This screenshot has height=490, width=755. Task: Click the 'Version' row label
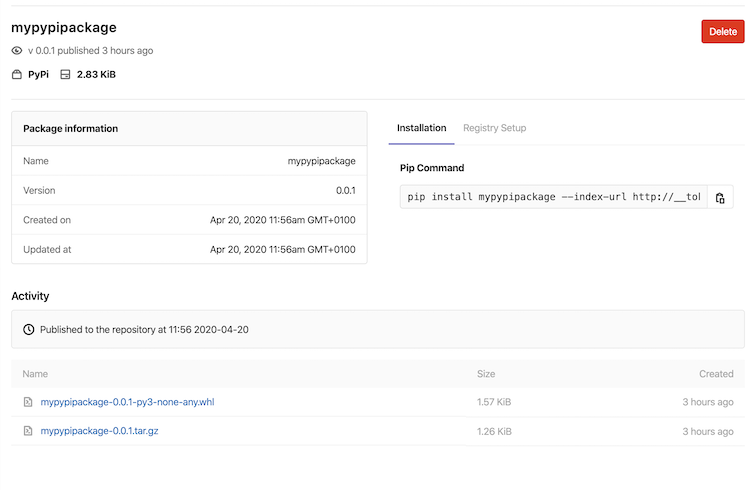pos(39,191)
